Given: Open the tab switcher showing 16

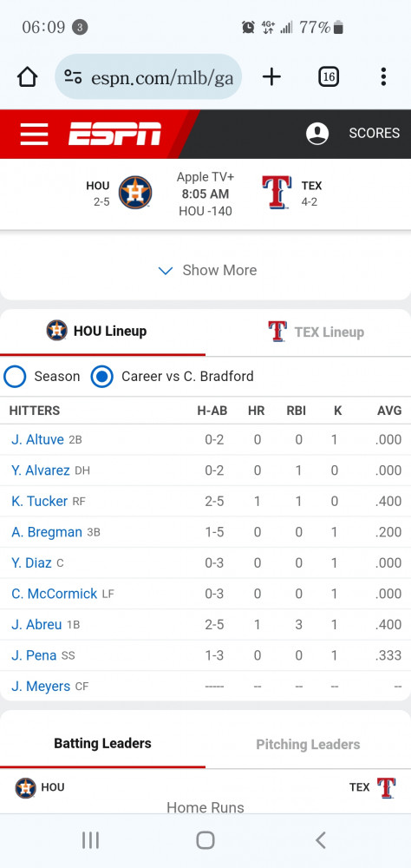Looking at the screenshot, I should pos(329,77).
